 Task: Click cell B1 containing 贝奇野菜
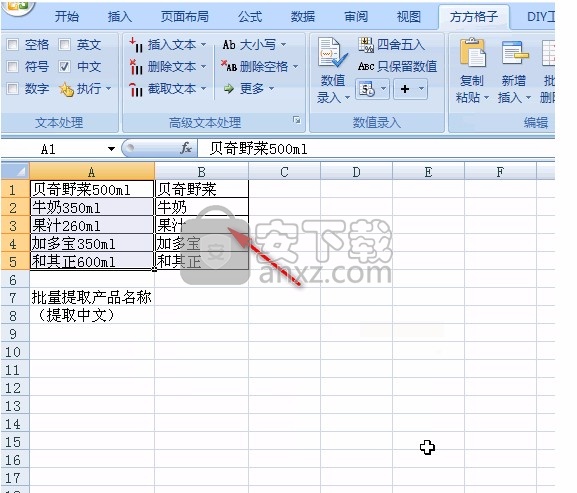(202, 189)
